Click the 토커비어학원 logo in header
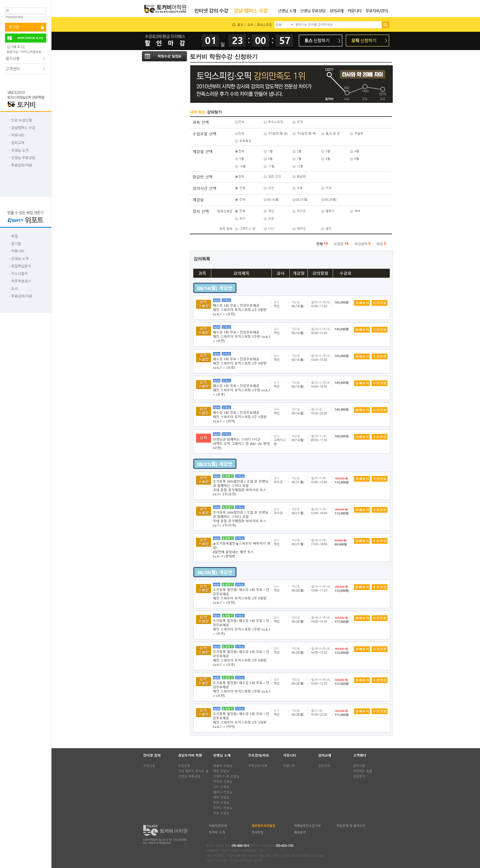 [165, 9]
